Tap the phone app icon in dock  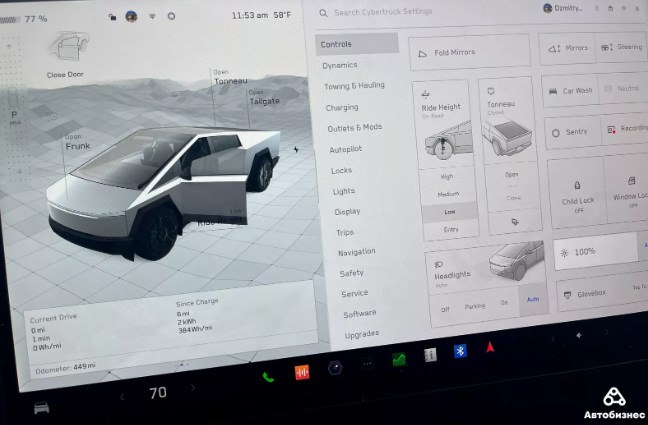[x=268, y=377]
